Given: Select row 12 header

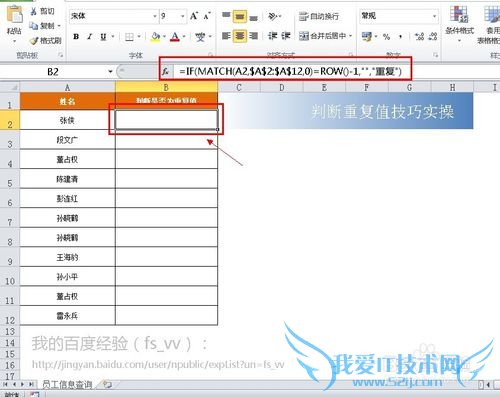Looking at the screenshot, I should pos(10,316).
